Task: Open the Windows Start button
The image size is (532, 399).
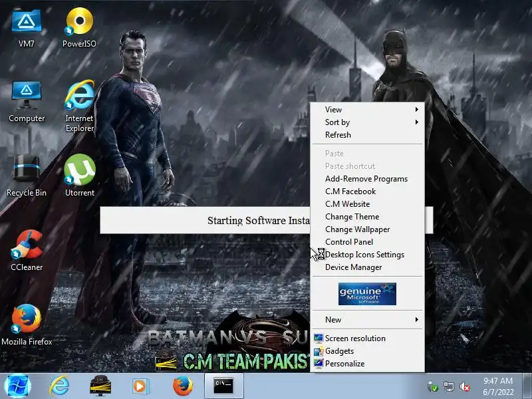Action: 18,386
